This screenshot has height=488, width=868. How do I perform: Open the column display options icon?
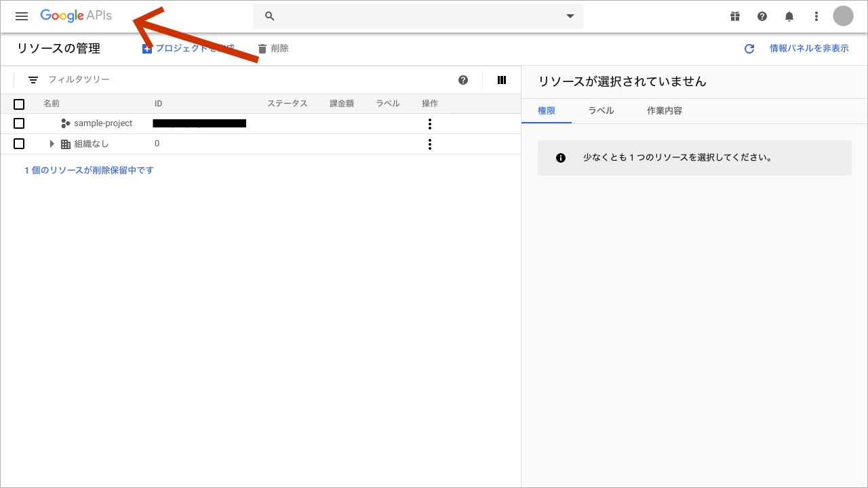coord(501,80)
